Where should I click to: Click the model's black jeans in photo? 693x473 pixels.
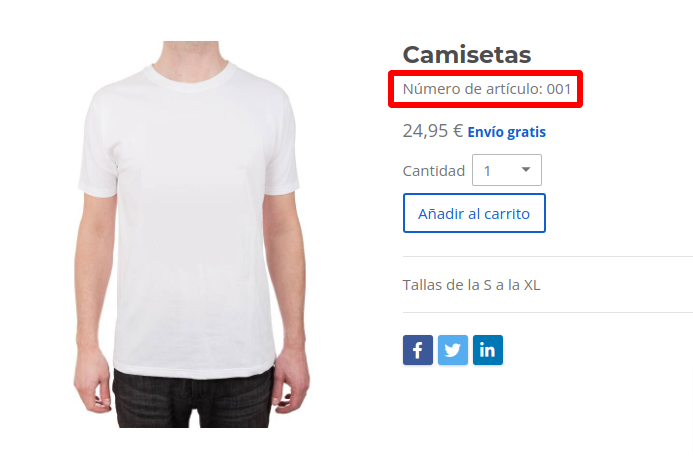(x=192, y=400)
